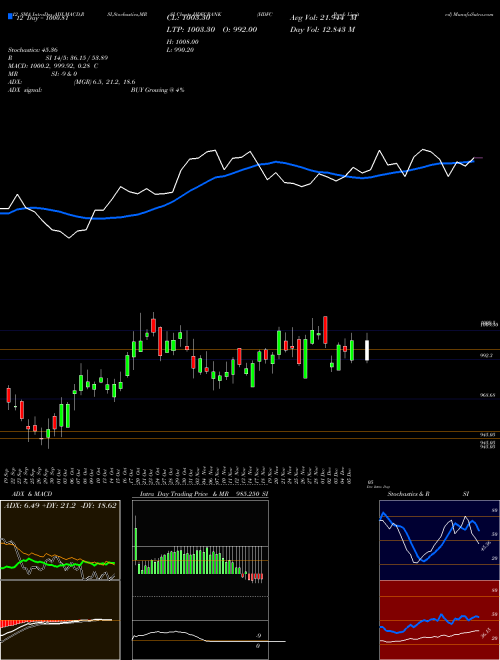500x660 pixels.
Task: Open the ADX lines chart panel
Action: (x=60, y=540)
